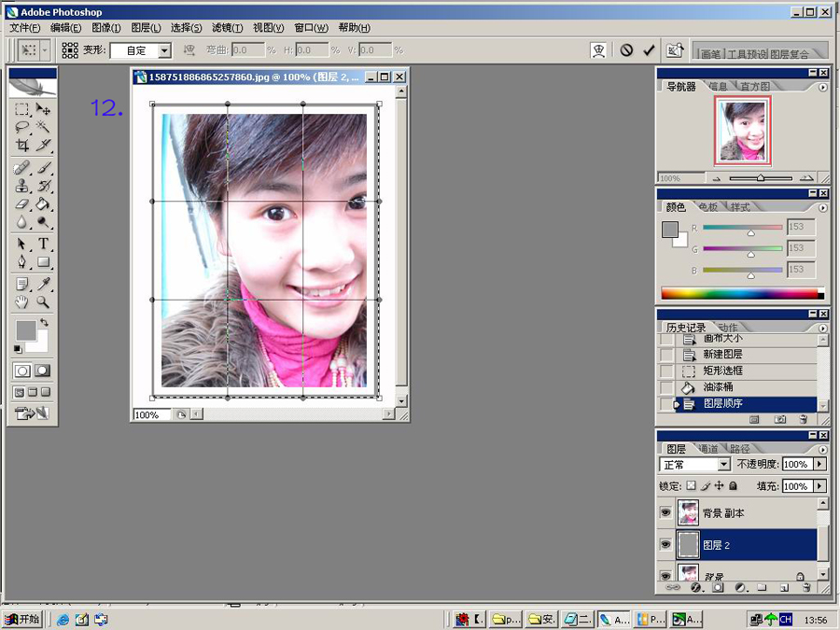Toggle visibility of 图层 2
This screenshot has height=630, width=840.
[x=665, y=543]
